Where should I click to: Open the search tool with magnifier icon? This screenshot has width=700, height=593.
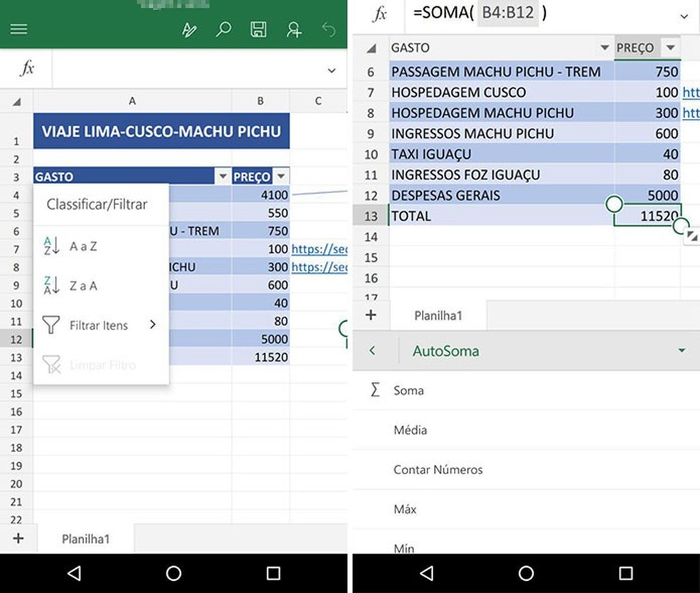tap(223, 28)
